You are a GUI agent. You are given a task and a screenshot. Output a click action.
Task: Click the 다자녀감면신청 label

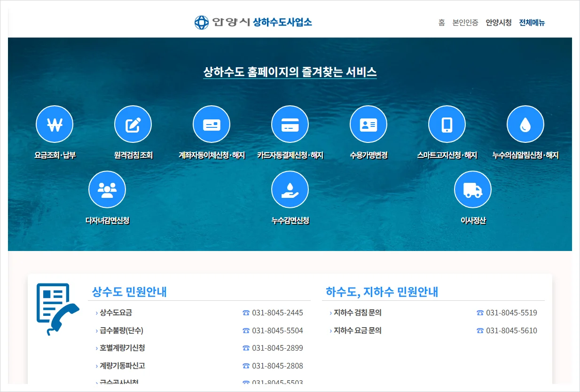(x=107, y=220)
